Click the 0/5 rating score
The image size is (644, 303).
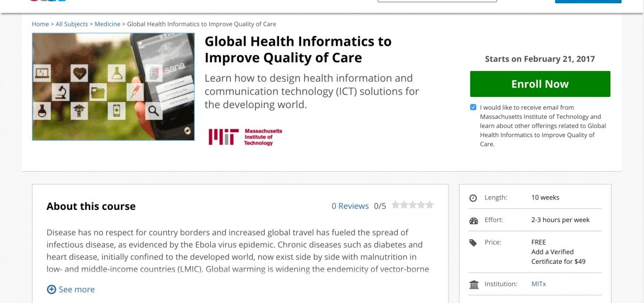click(380, 206)
